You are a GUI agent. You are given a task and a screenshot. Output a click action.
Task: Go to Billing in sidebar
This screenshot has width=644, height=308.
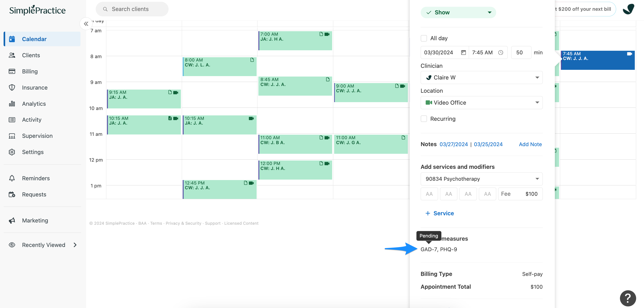coord(30,71)
